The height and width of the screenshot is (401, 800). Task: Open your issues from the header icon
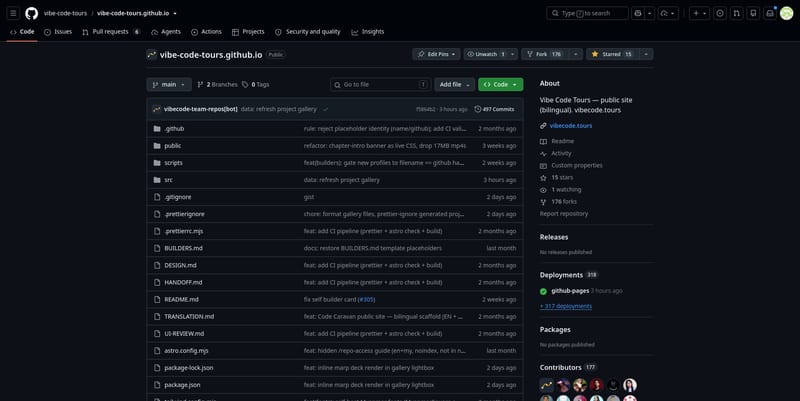[x=720, y=13]
